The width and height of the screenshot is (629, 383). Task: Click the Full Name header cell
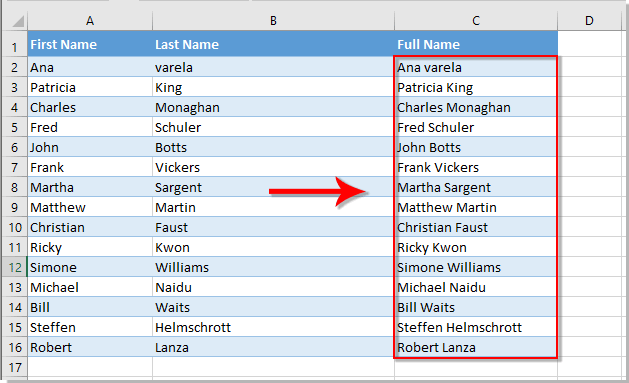point(476,44)
